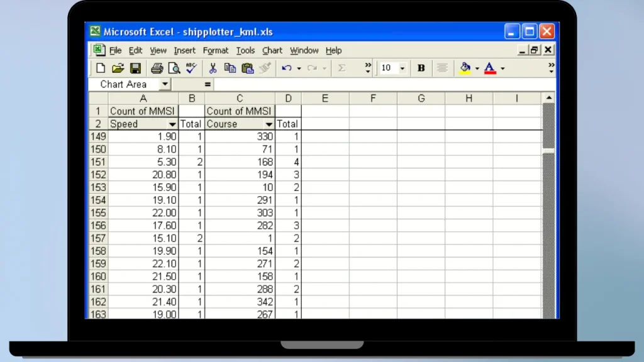This screenshot has height=362, width=644.
Task: Open the Insert menu
Action: pyautogui.click(x=184, y=50)
